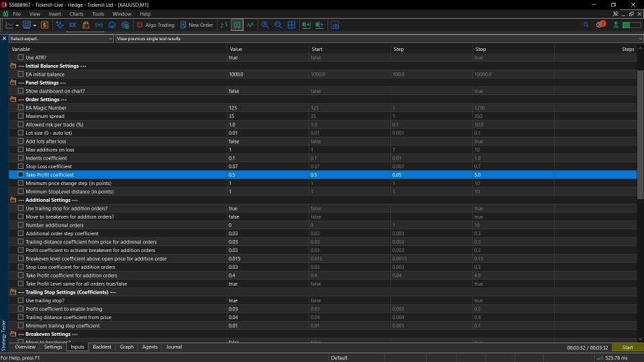Switch chart to bar chart mode
Image resolution: width=644 pixels, height=362 pixels.
tap(224, 25)
